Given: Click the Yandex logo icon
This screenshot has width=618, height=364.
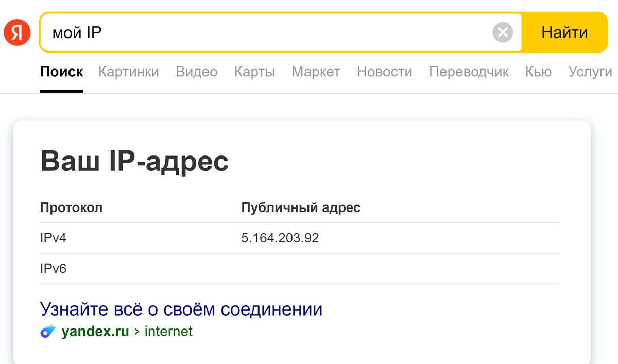Looking at the screenshot, I should pyautogui.click(x=17, y=32).
